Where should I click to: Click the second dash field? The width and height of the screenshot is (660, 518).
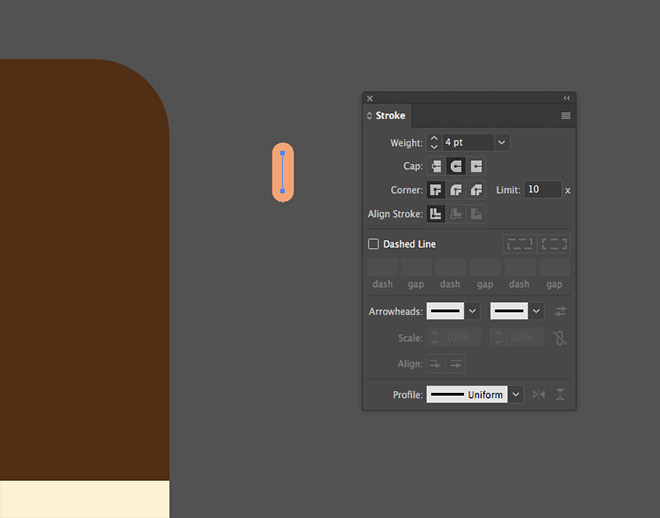click(451, 267)
